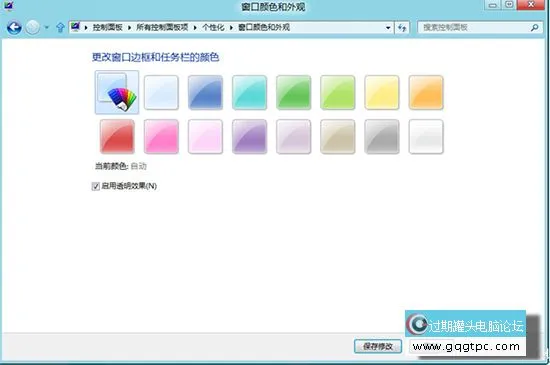Click the grayed forward navigation arrow
Screen dimensions: 550x365
(x=33, y=28)
